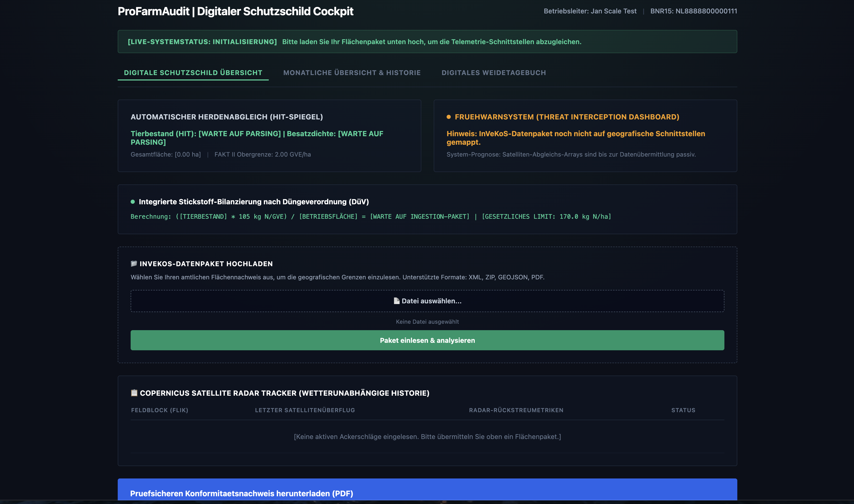Click the Betriebsleiter Jan Scale Test label
The width and height of the screenshot is (854, 504).
pyautogui.click(x=590, y=11)
